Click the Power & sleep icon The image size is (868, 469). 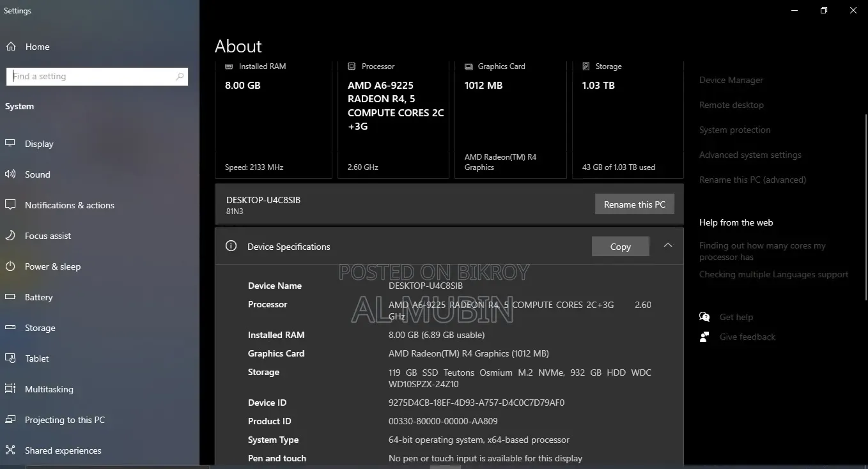click(11, 266)
